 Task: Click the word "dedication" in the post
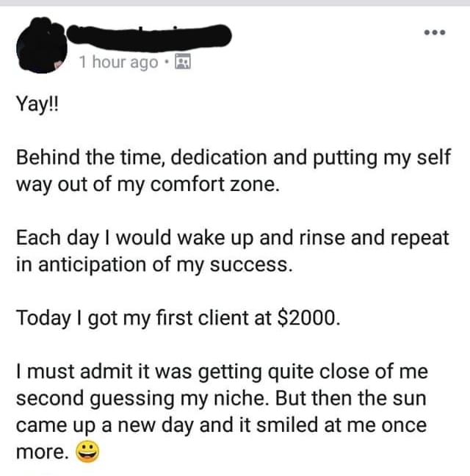pyautogui.click(x=219, y=157)
